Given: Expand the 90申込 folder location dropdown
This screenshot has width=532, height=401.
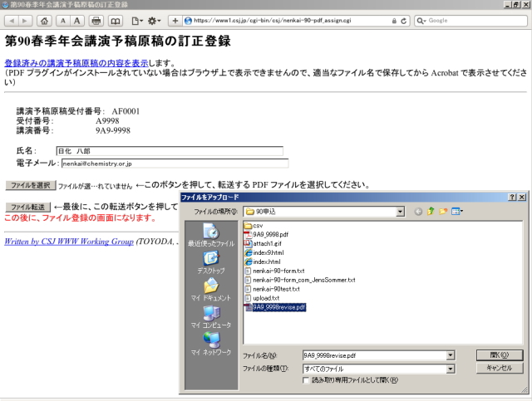Looking at the screenshot, I should pyautogui.click(x=401, y=212).
